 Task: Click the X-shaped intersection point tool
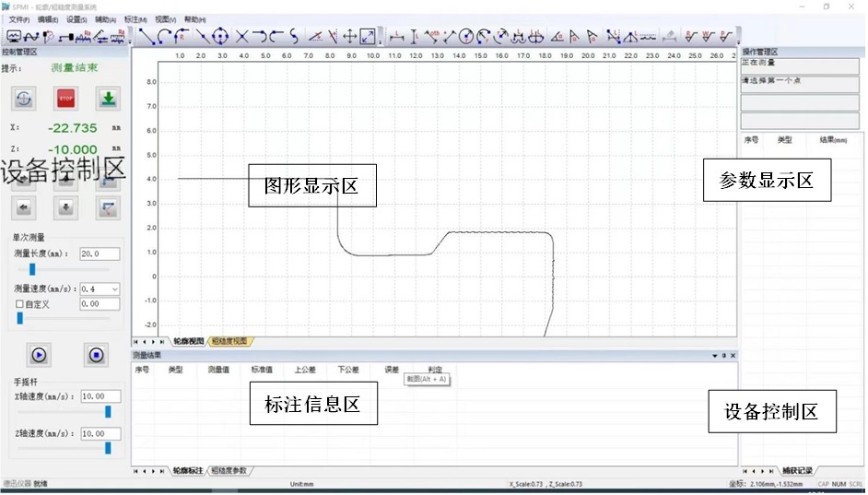tap(242, 37)
